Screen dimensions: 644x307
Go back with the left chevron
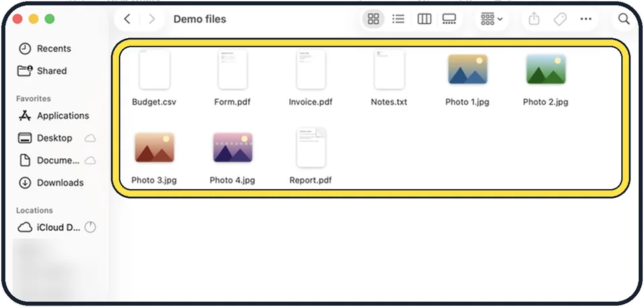coord(127,19)
